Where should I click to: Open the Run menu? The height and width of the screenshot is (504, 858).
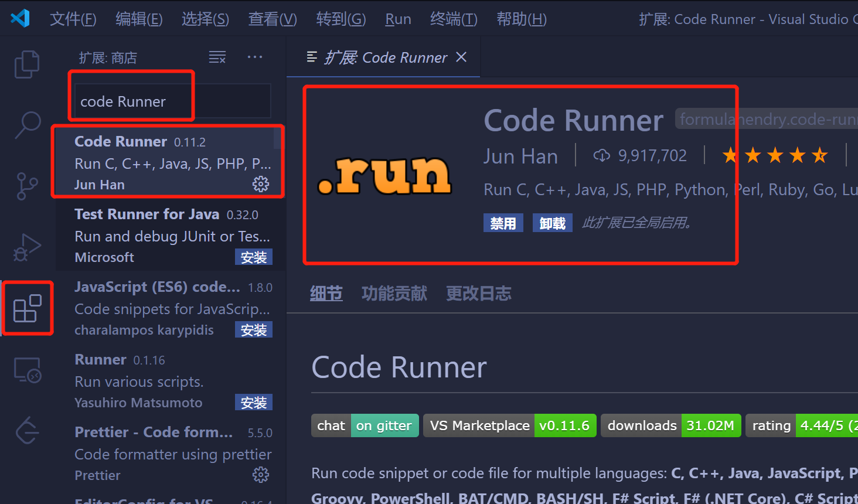pos(398,19)
